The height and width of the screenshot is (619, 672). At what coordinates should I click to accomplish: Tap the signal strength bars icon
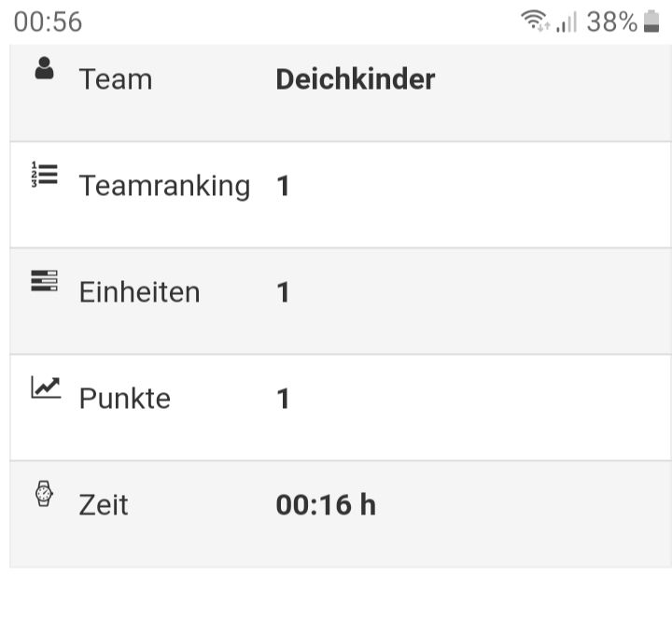pos(567,21)
